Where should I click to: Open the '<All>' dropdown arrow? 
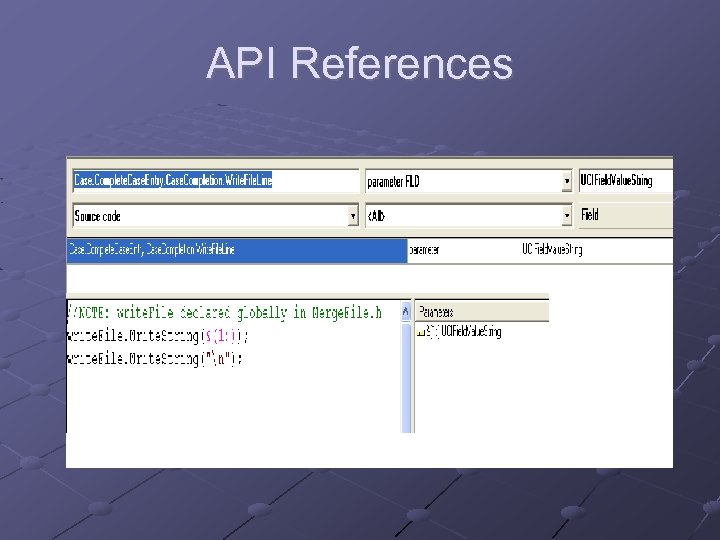click(567, 215)
